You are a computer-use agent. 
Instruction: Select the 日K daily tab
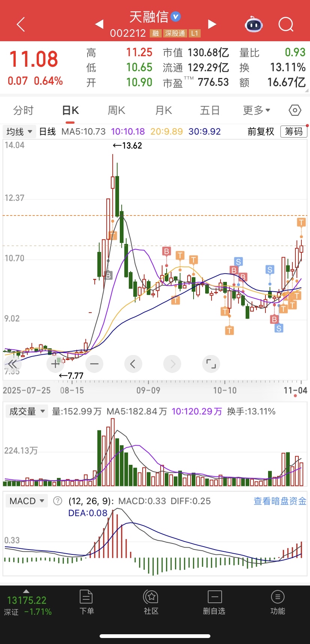coord(70,110)
